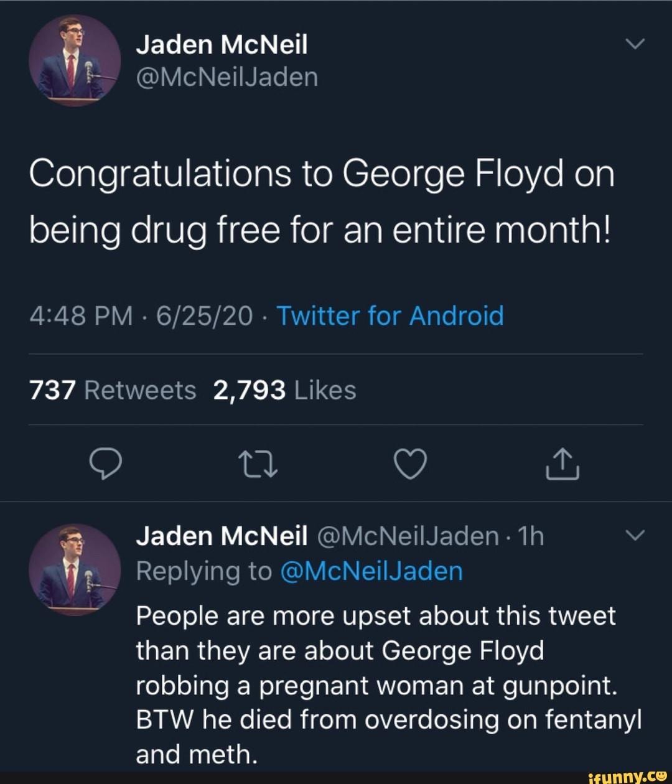Open the Twitter for Android link
672x784 pixels.
(x=390, y=316)
